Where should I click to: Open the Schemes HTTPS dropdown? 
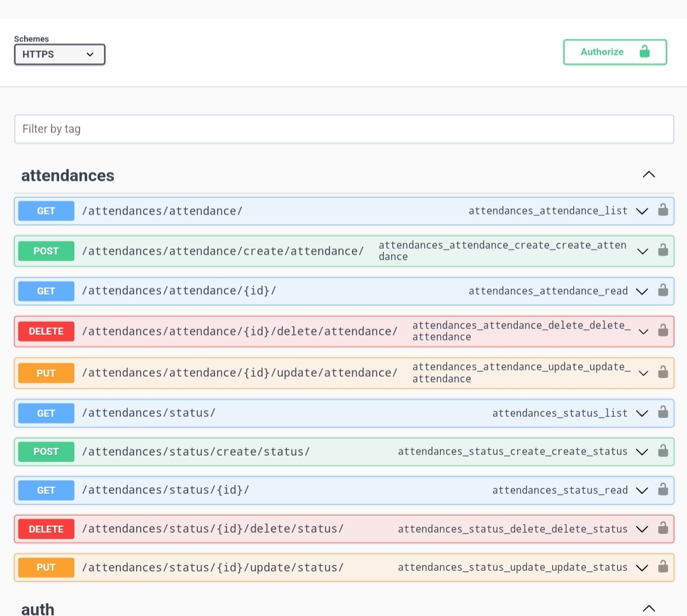[x=60, y=55]
